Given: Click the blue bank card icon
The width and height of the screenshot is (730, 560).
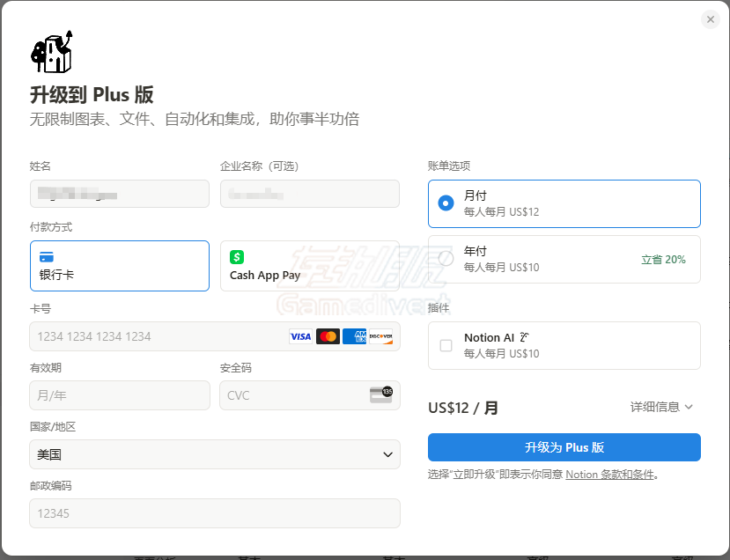Looking at the screenshot, I should 46,258.
